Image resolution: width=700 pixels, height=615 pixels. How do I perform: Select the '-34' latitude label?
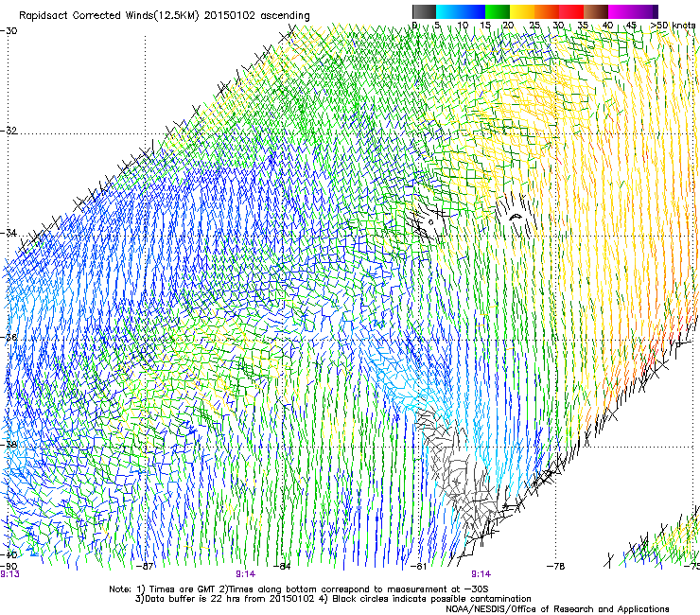click(x=9, y=233)
